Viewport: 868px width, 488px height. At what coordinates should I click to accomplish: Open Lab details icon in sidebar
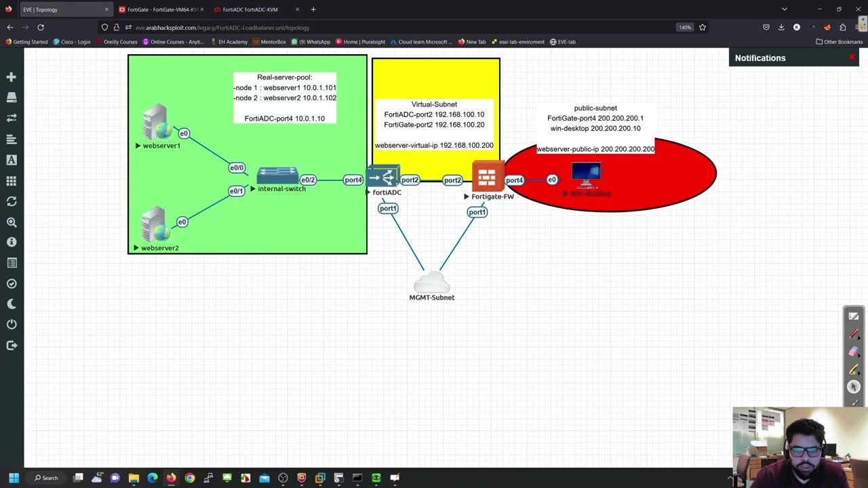tap(12, 263)
